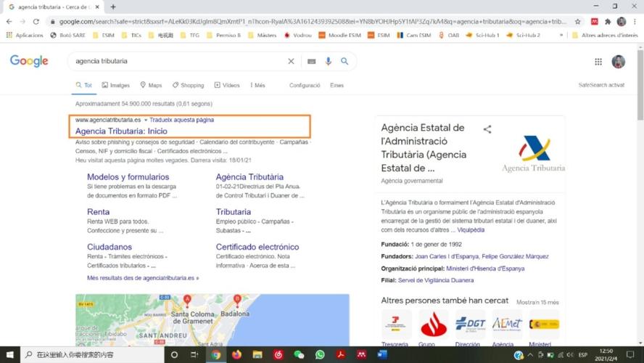This screenshot has width=644, height=363.
Task: Click the magnifier search button
Action: point(344,61)
